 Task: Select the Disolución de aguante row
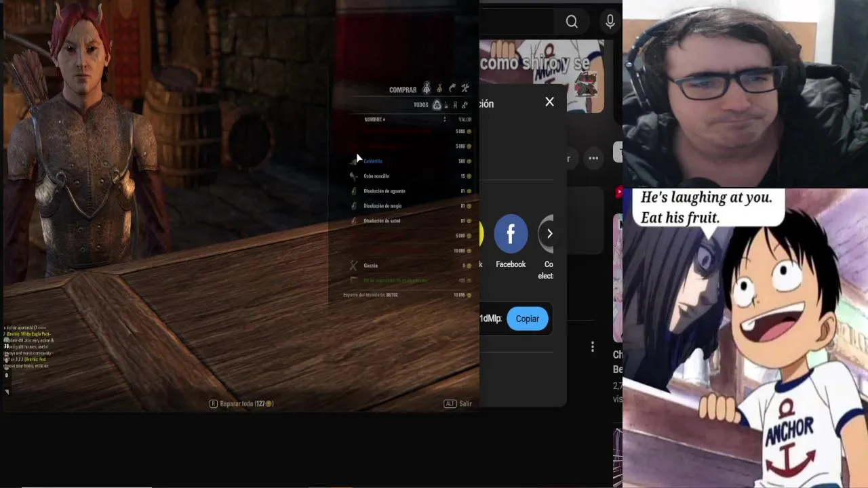(x=410, y=191)
